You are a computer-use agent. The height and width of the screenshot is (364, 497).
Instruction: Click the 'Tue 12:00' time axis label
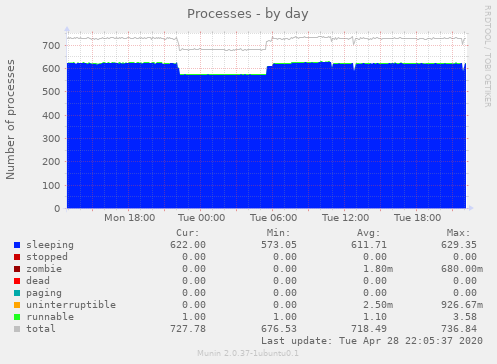pyautogui.click(x=346, y=218)
